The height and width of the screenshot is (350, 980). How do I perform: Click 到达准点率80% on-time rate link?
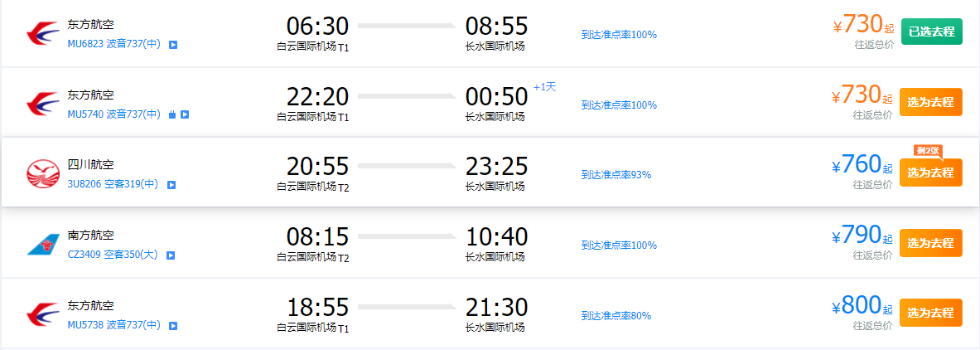[616, 315]
